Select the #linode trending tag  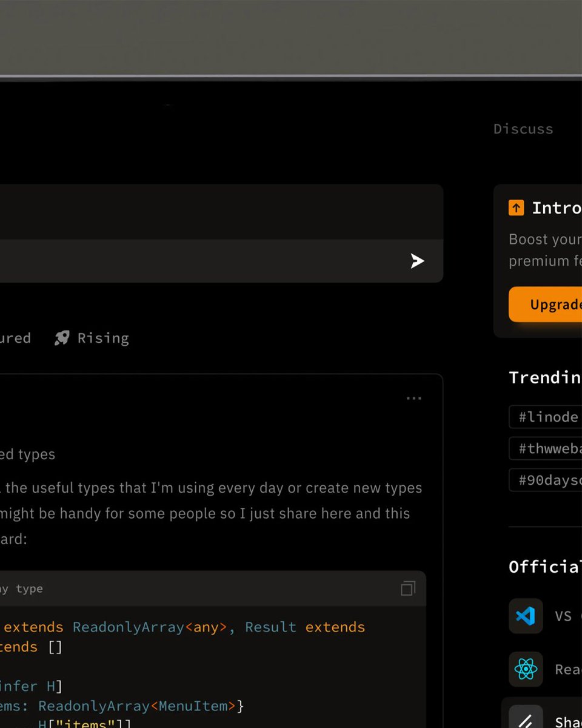tap(546, 417)
